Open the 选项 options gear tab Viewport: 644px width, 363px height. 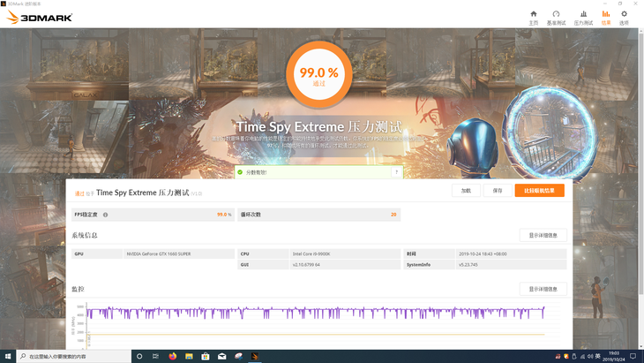[x=624, y=18]
